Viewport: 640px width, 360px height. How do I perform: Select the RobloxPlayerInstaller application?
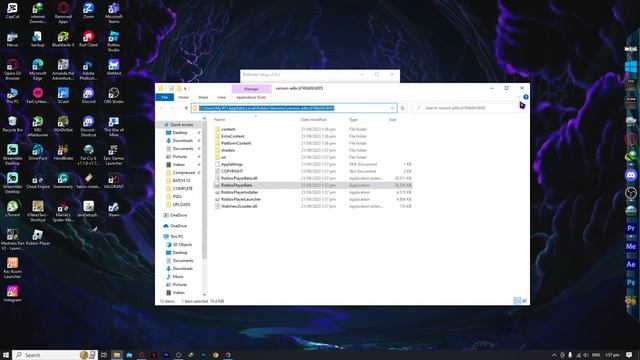240,192
